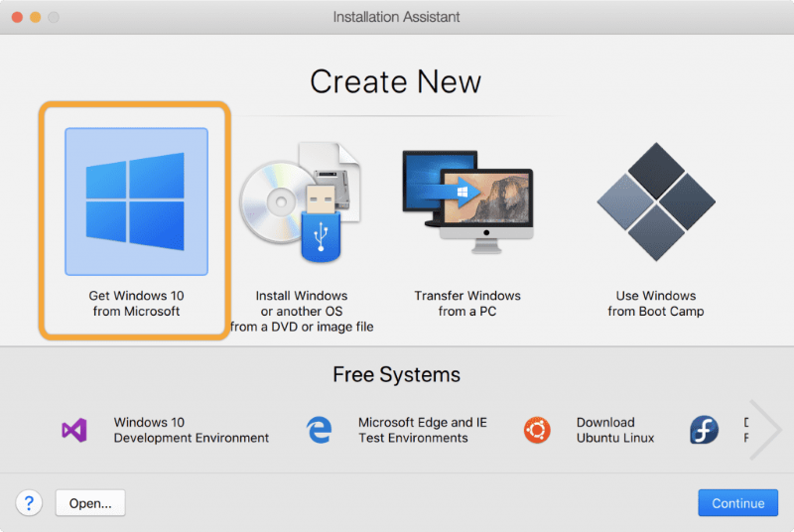Minimize the Installation Assistant window
This screenshot has width=794, height=532.
click(x=35, y=17)
